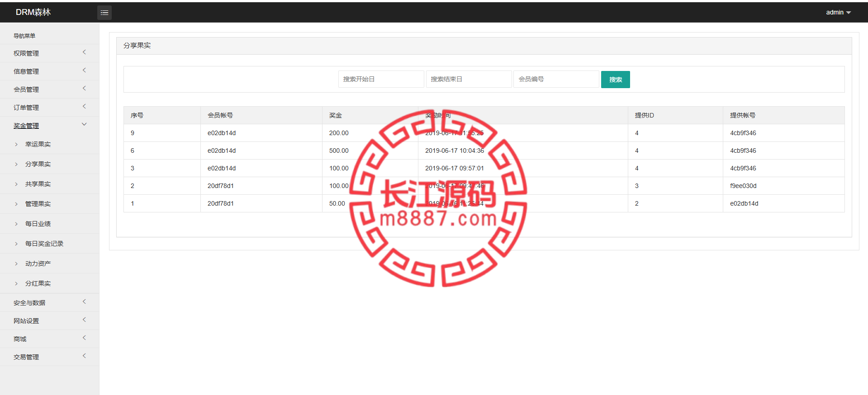Viewport: 868px width, 395px height.
Task: Open the admin user dropdown
Action: pos(838,12)
